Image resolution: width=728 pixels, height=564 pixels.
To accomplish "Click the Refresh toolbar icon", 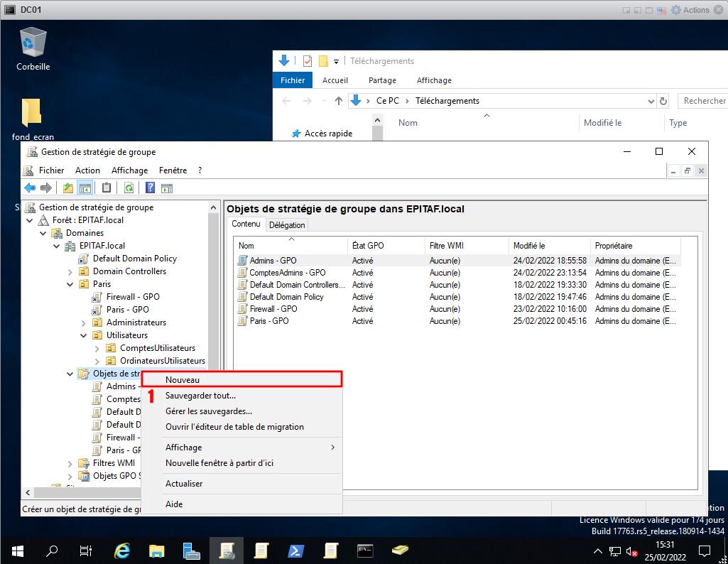I will pyautogui.click(x=129, y=188).
